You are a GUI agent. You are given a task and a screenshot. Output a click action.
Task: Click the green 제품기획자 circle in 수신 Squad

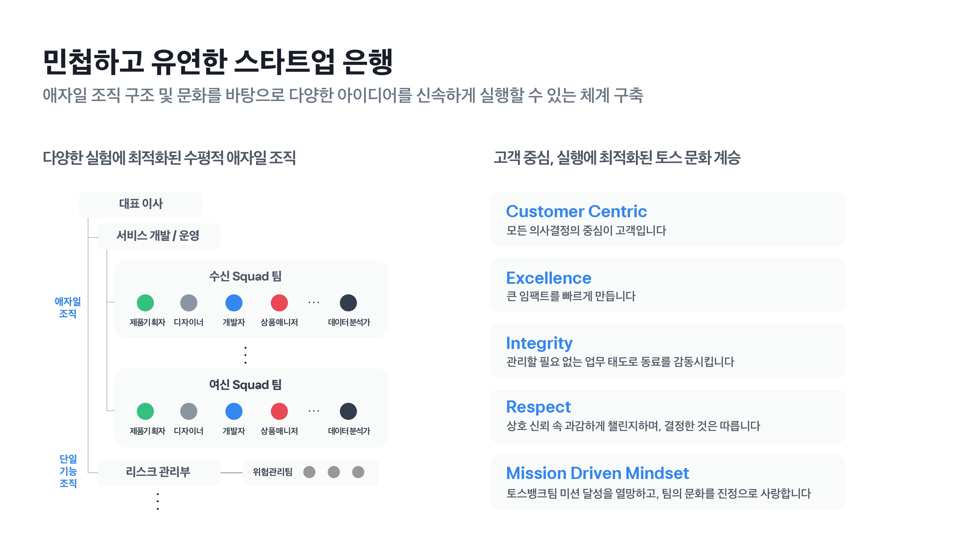[145, 303]
